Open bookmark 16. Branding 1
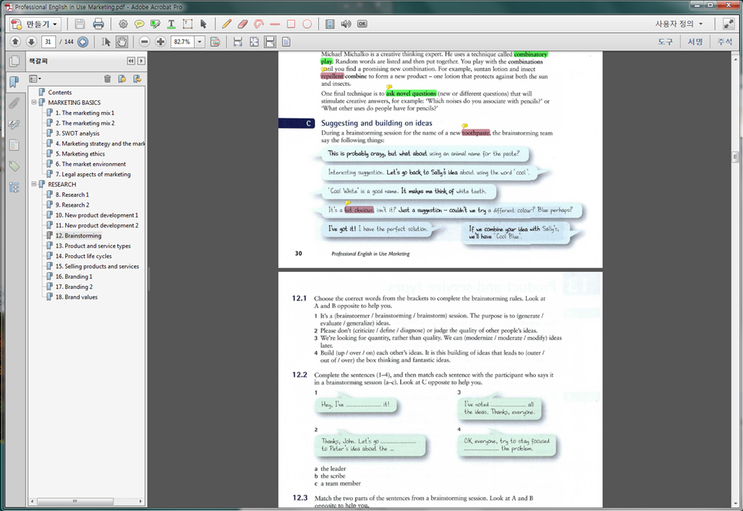 (x=74, y=276)
